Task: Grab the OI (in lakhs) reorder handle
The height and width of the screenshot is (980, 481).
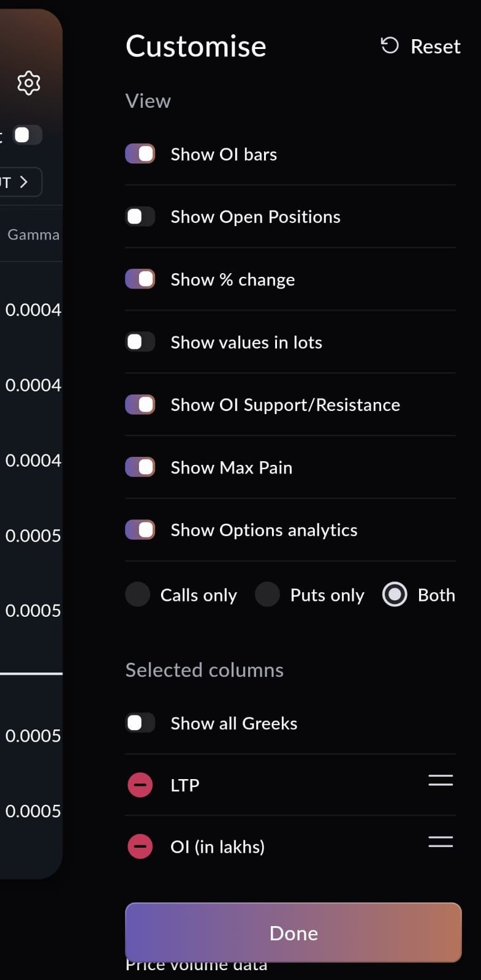Action: (440, 842)
